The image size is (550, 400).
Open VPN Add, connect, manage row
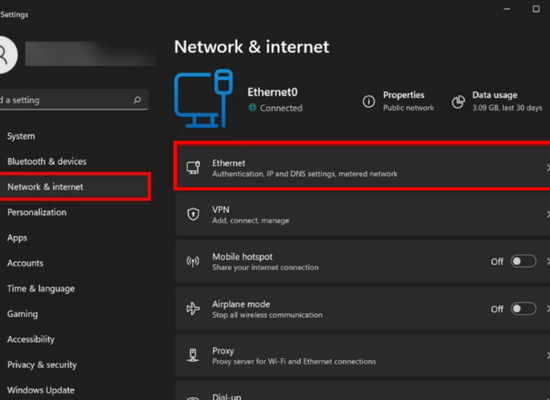coord(363,214)
